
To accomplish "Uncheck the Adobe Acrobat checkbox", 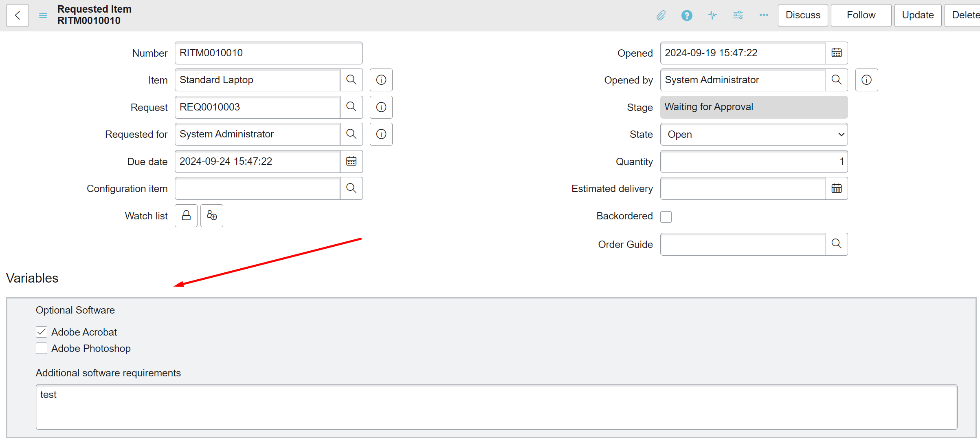I will [x=42, y=332].
